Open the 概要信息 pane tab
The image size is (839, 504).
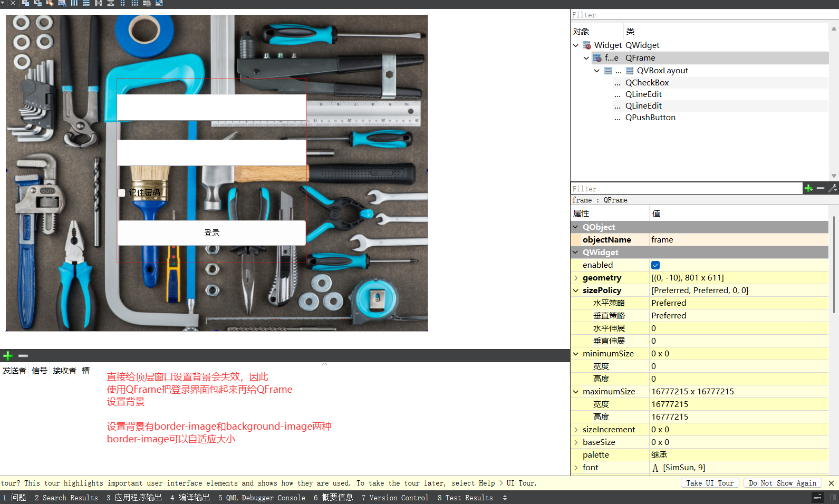click(333, 498)
